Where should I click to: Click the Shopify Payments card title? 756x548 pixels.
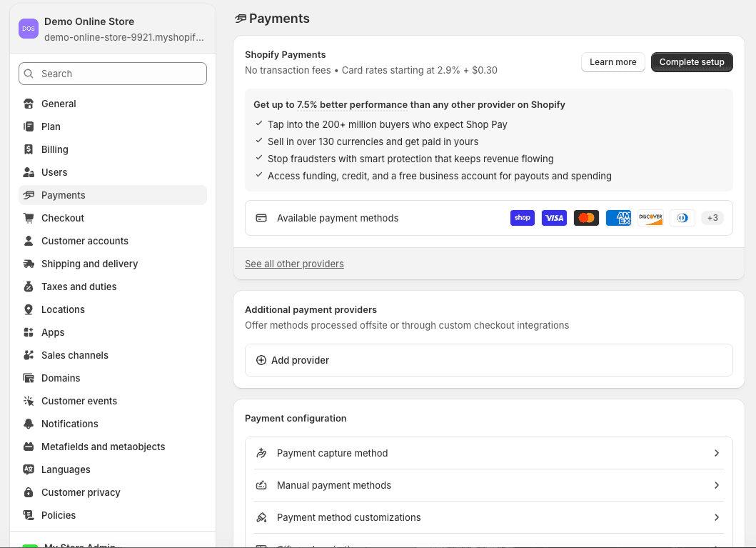point(286,54)
